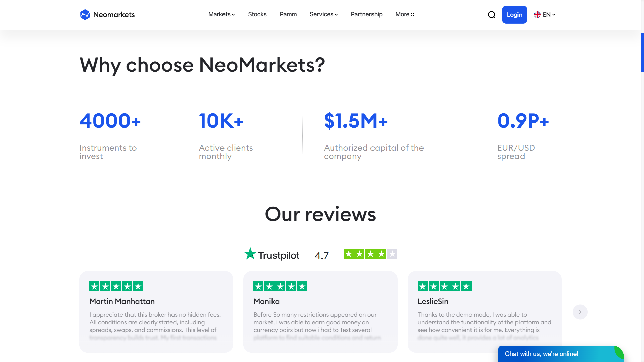Click reviewer name 'Monika'

(x=266, y=301)
